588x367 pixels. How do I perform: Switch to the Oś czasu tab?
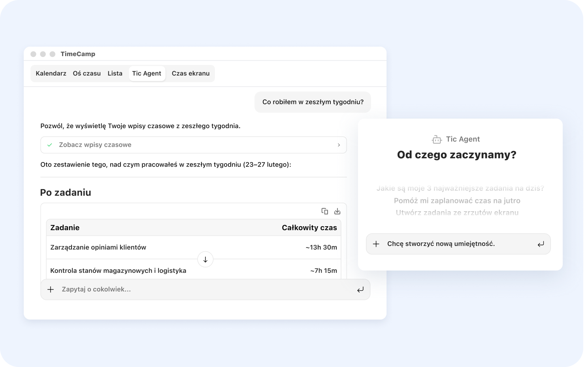87,74
